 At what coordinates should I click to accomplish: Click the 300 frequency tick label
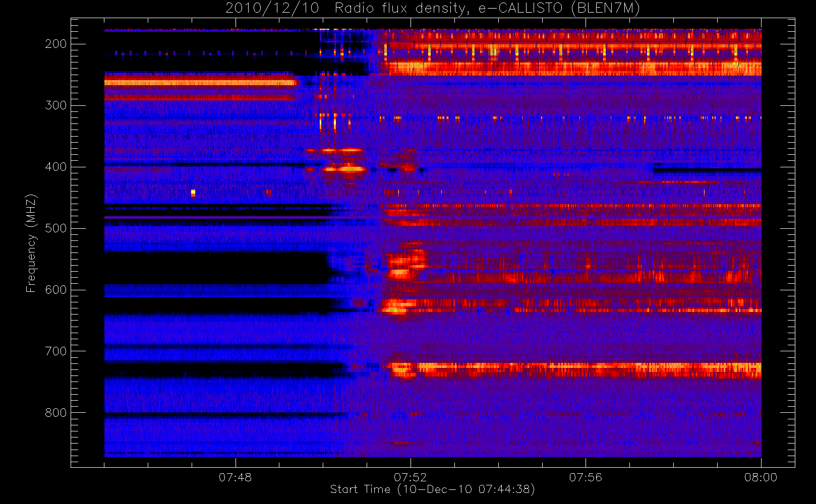55,105
